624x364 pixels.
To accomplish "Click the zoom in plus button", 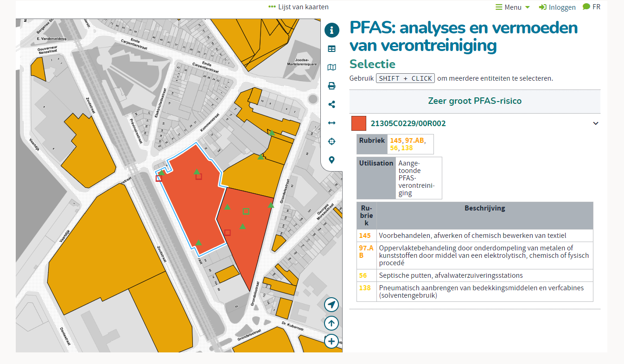I will (x=331, y=342).
